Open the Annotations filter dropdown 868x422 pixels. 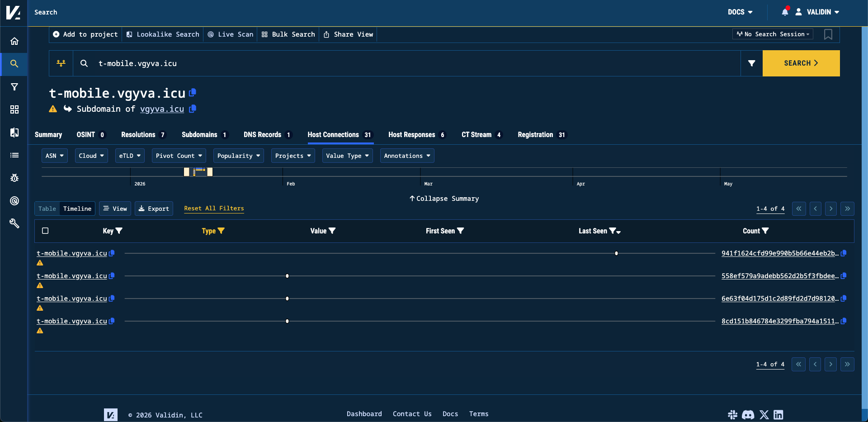407,156
